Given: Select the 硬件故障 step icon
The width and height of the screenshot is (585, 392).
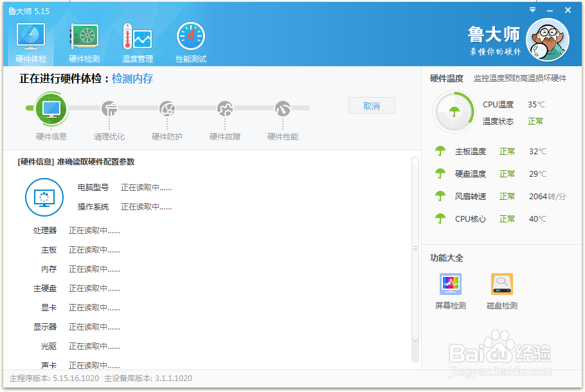Looking at the screenshot, I should pyautogui.click(x=225, y=109).
